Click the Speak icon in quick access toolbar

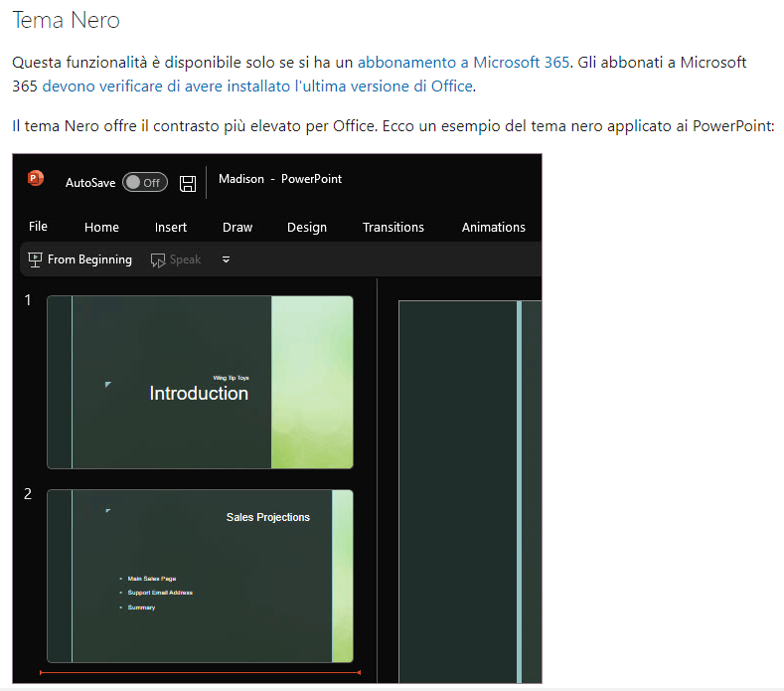click(x=158, y=260)
